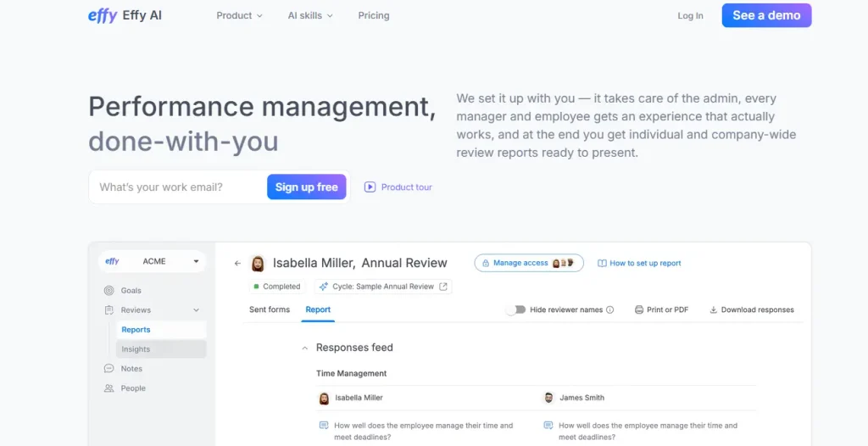Viewport: 868px width, 446px height.
Task: Click the download icon for Download responses
Action: point(714,309)
